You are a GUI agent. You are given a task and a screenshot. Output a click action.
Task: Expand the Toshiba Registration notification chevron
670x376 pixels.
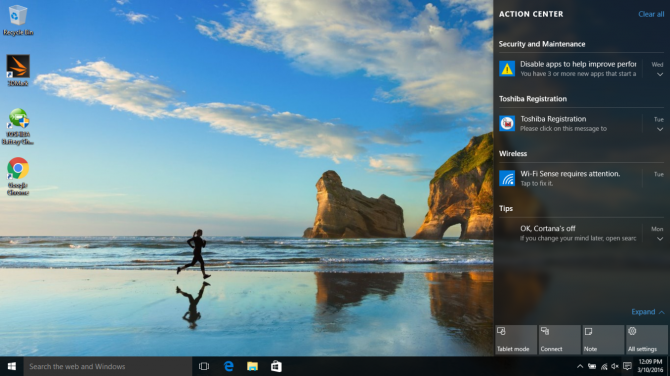coord(660,129)
